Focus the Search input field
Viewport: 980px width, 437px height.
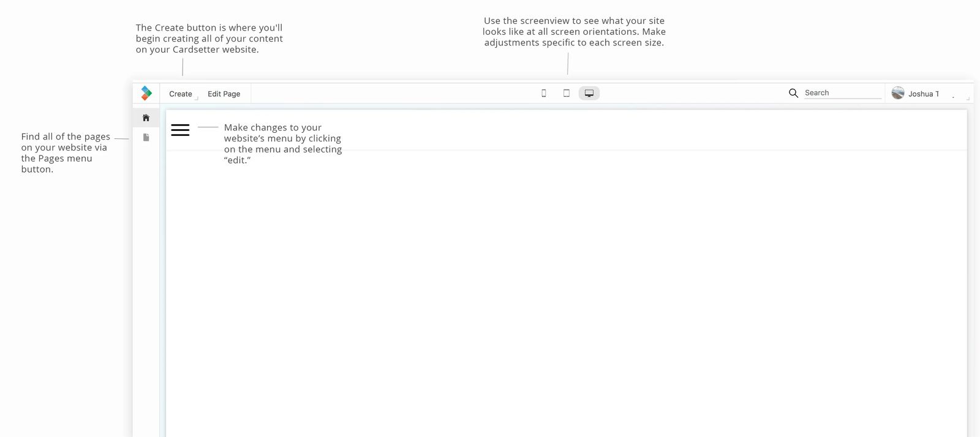[842, 93]
